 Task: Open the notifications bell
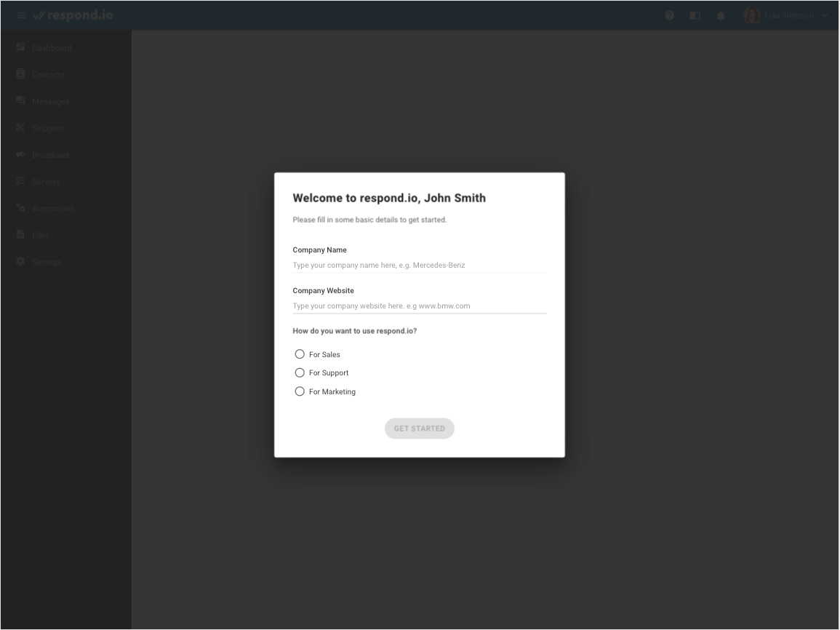click(721, 15)
